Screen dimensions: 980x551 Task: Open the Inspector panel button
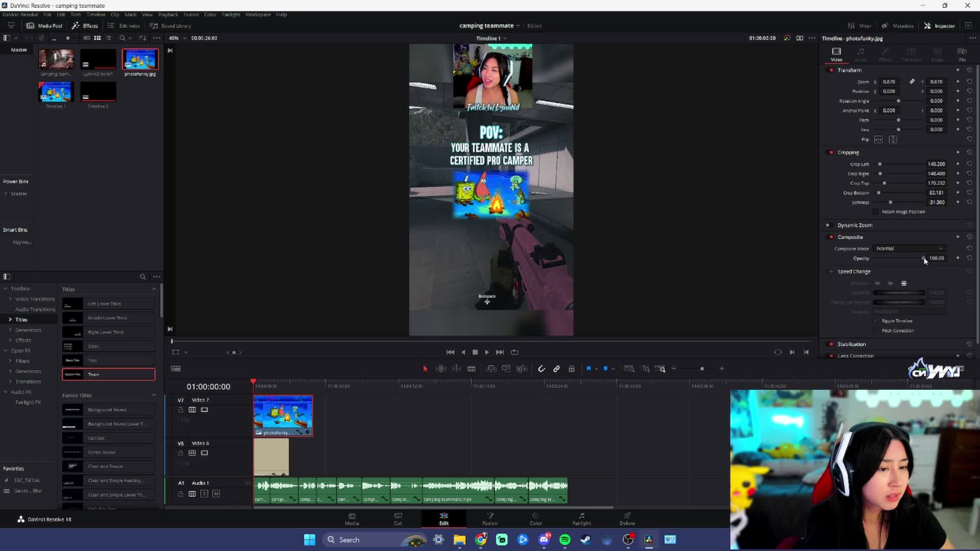click(939, 26)
